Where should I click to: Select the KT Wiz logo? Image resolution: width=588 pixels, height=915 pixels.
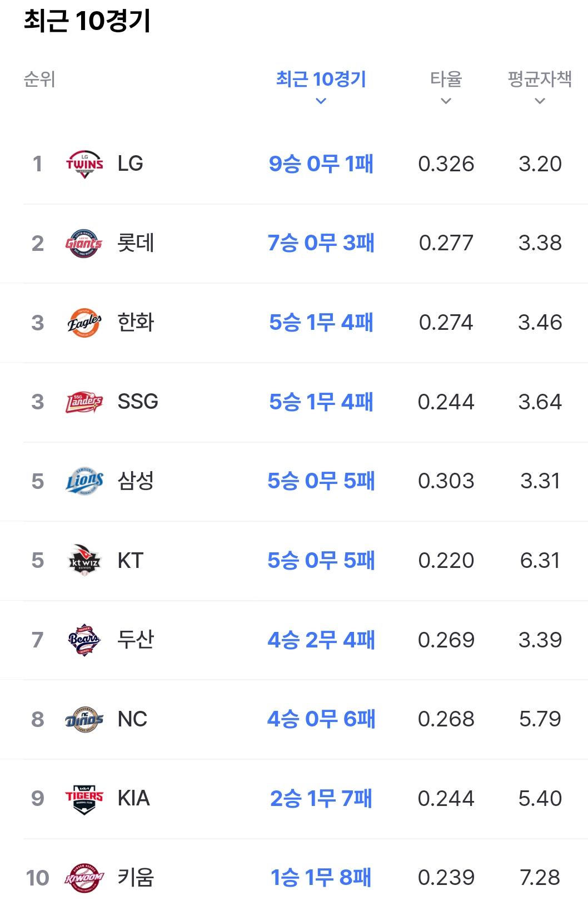[x=84, y=560]
